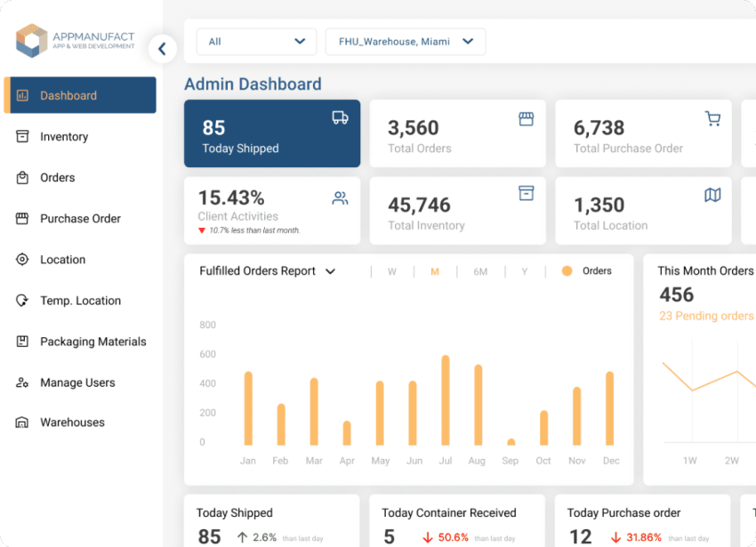Open the All filter dropdown
The image size is (756, 547).
[x=256, y=42]
